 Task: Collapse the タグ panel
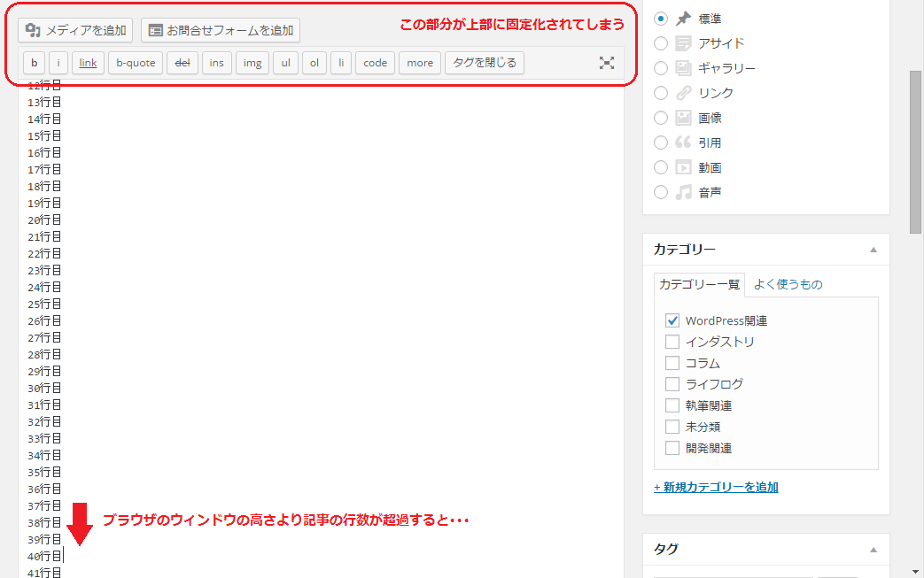(x=872, y=549)
